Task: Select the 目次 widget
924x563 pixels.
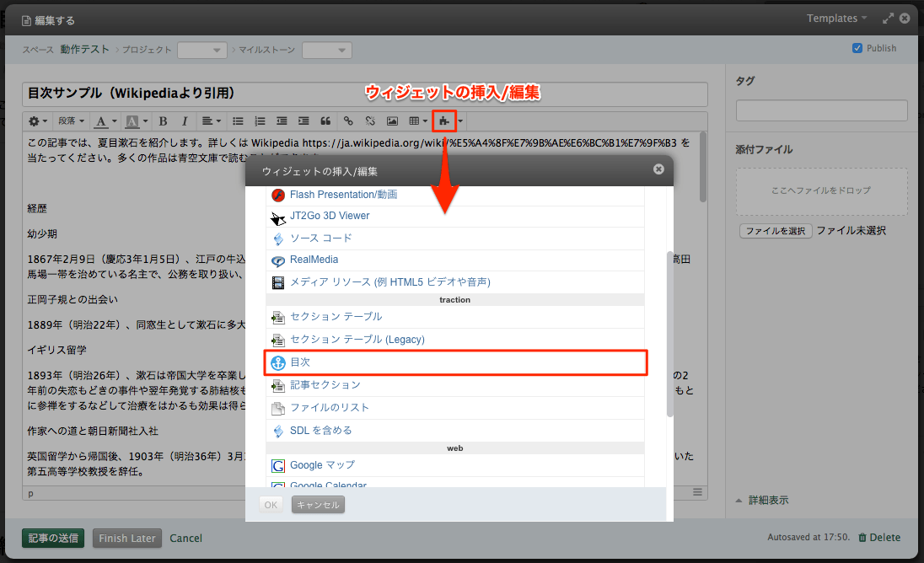Action: pos(455,362)
